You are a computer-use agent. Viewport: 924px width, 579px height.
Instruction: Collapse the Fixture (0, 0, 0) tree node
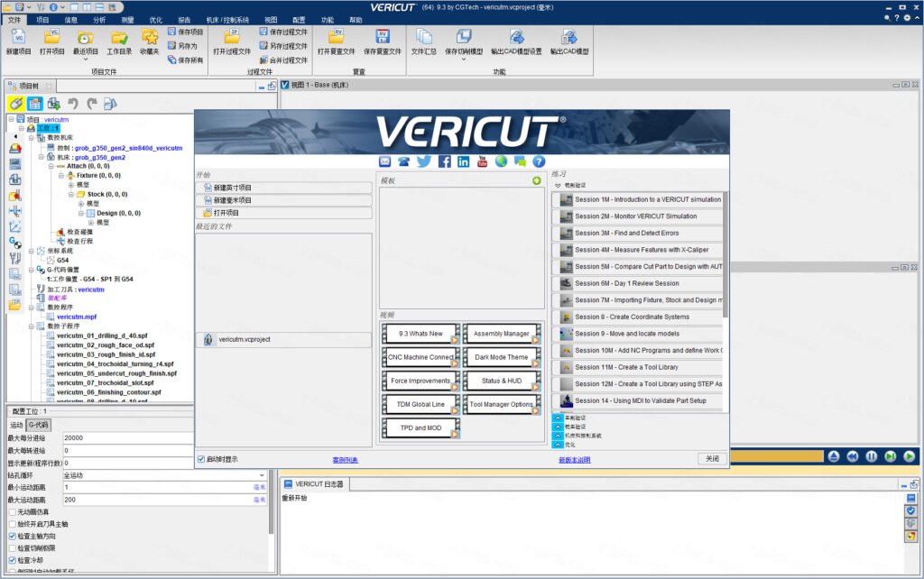point(60,176)
